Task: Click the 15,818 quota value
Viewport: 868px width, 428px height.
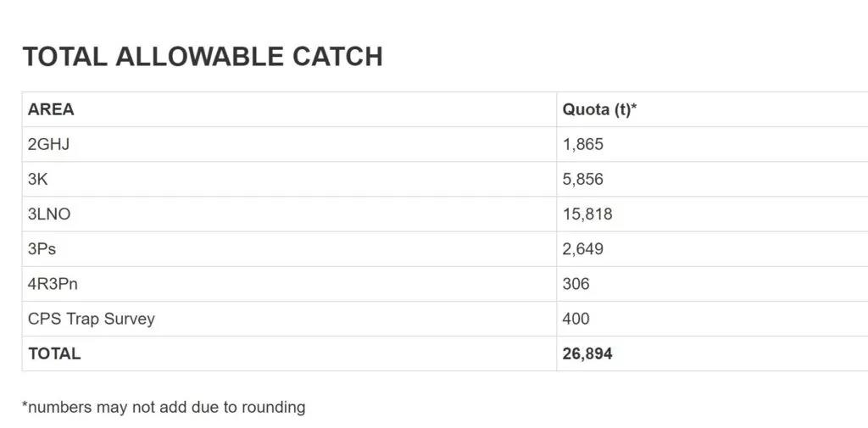Action: 587,214
